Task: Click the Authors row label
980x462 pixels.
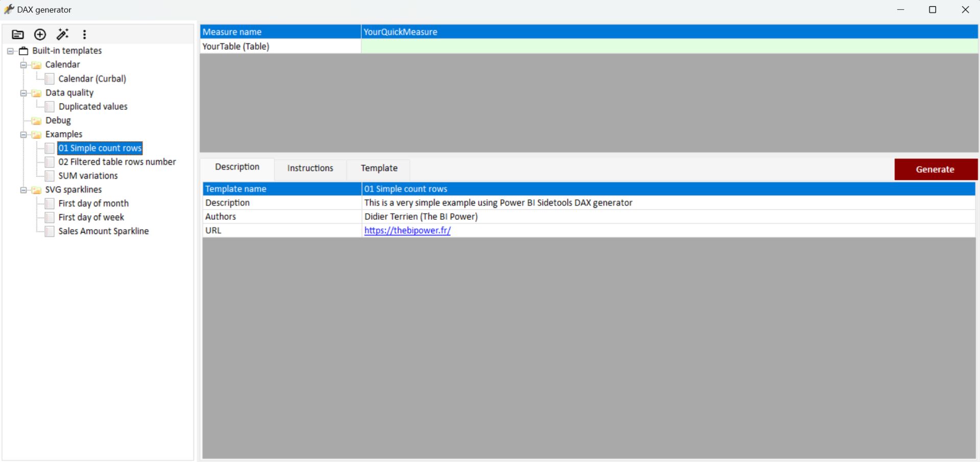Action: (x=282, y=217)
